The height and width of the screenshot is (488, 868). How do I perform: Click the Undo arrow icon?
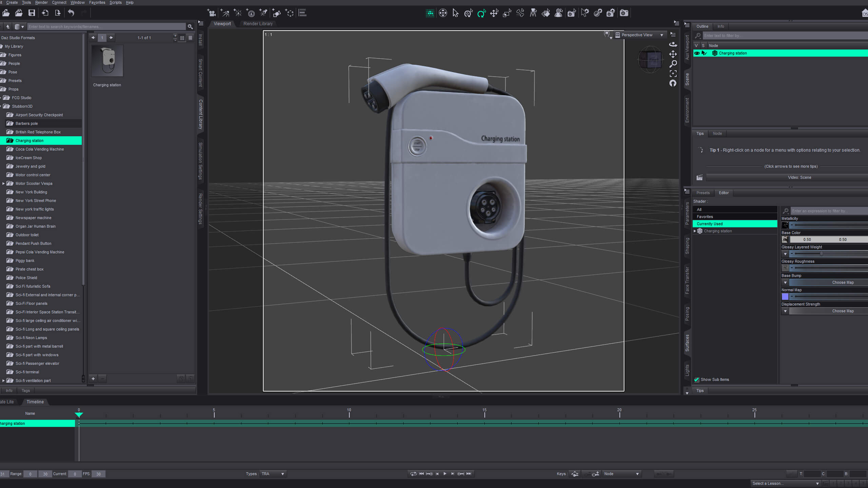click(71, 13)
